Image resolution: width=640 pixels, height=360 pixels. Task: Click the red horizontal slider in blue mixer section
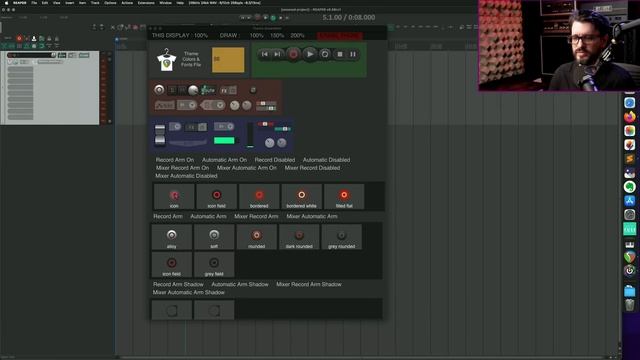coord(265,124)
